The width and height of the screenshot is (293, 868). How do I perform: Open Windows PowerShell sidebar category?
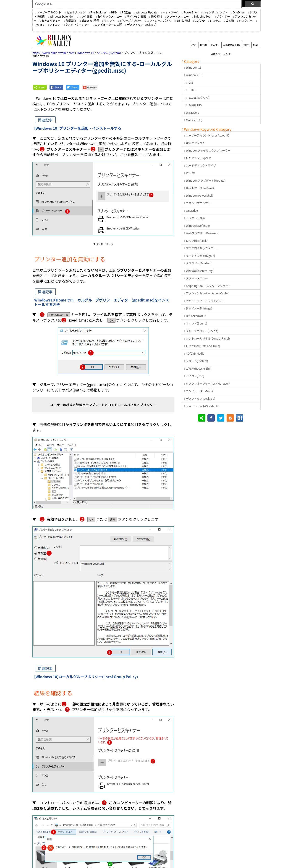220,196
